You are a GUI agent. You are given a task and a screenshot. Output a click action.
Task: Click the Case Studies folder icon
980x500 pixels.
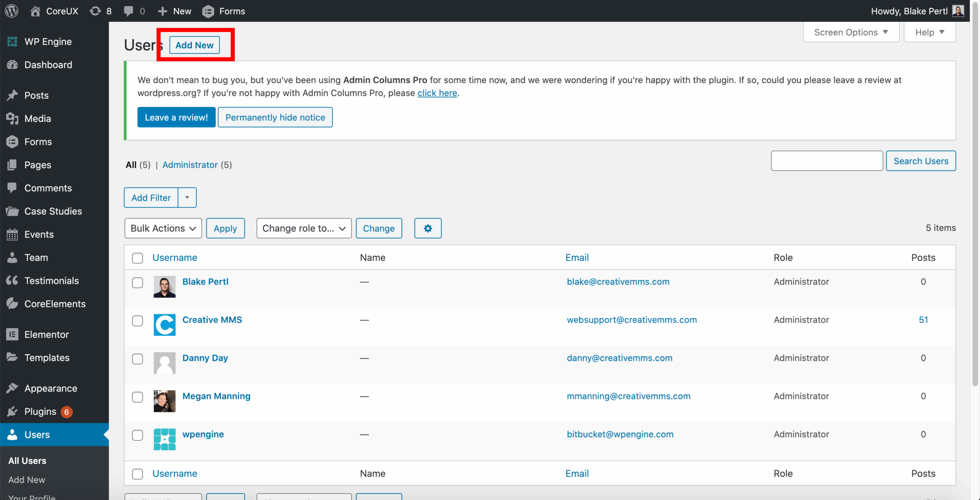coord(12,211)
